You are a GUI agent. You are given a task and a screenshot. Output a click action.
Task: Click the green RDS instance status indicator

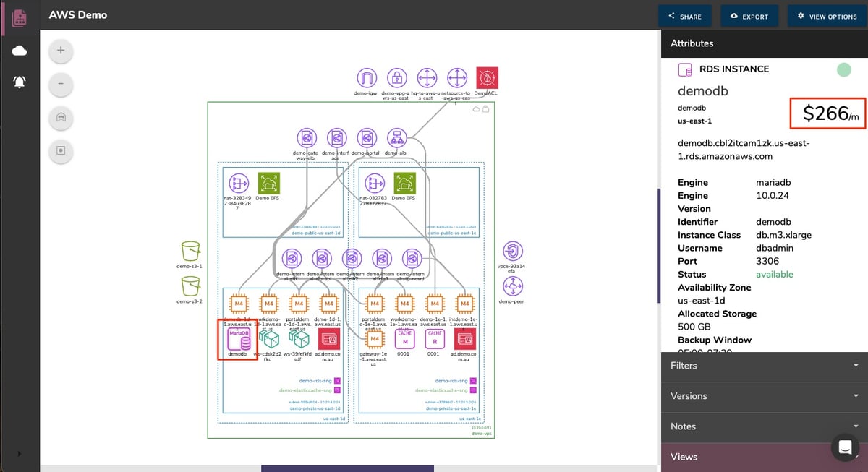click(843, 69)
